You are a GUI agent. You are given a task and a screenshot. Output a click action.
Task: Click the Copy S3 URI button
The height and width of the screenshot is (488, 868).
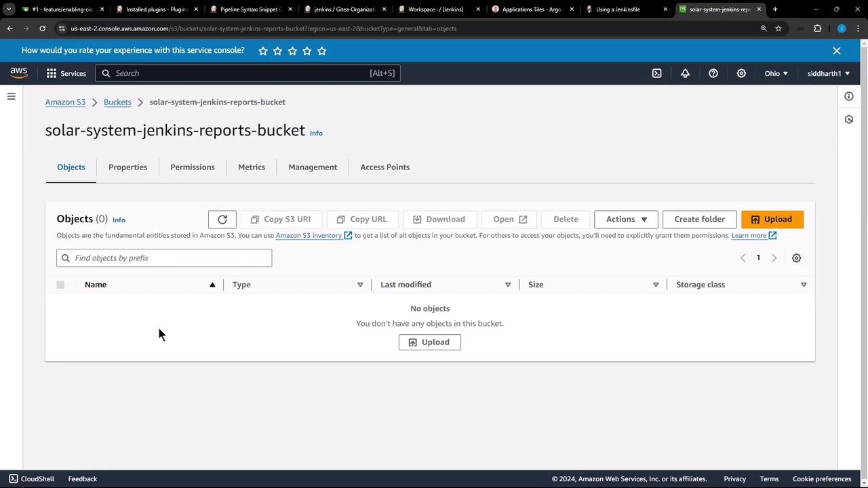tap(281, 220)
